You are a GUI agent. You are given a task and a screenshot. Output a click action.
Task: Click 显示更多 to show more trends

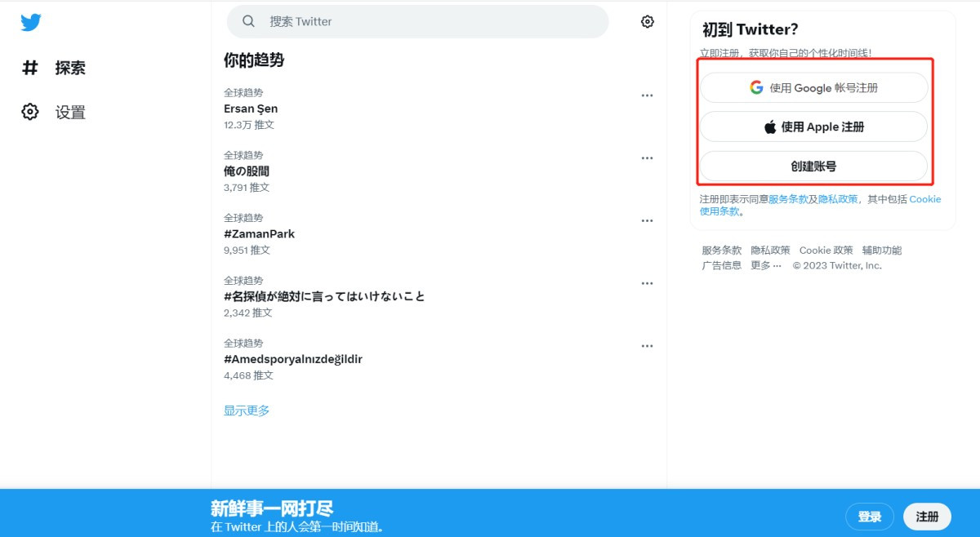(247, 411)
